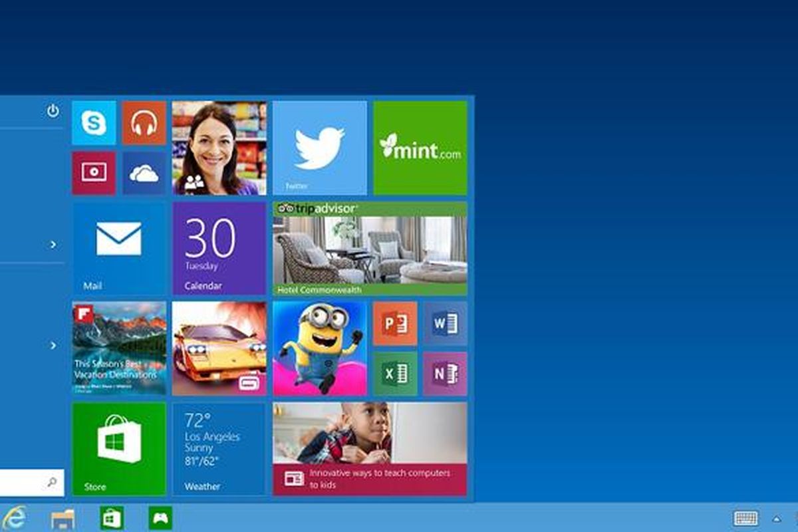798x532 pixels.
Task: Open the Word tile
Action: [x=445, y=324]
